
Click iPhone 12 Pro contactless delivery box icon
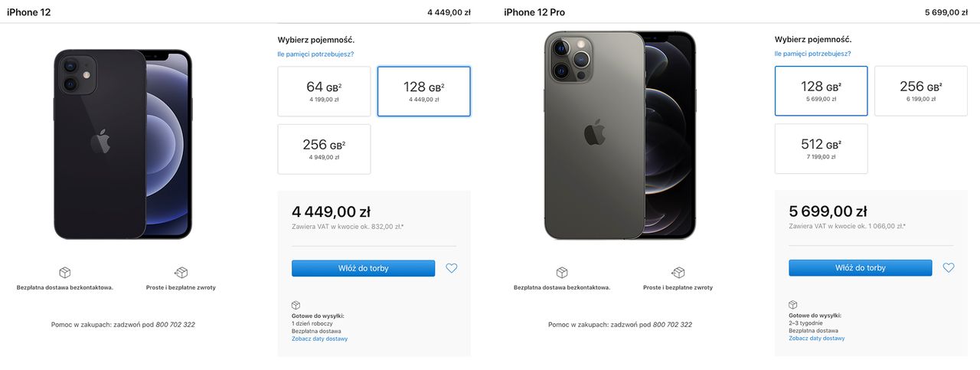click(x=562, y=273)
